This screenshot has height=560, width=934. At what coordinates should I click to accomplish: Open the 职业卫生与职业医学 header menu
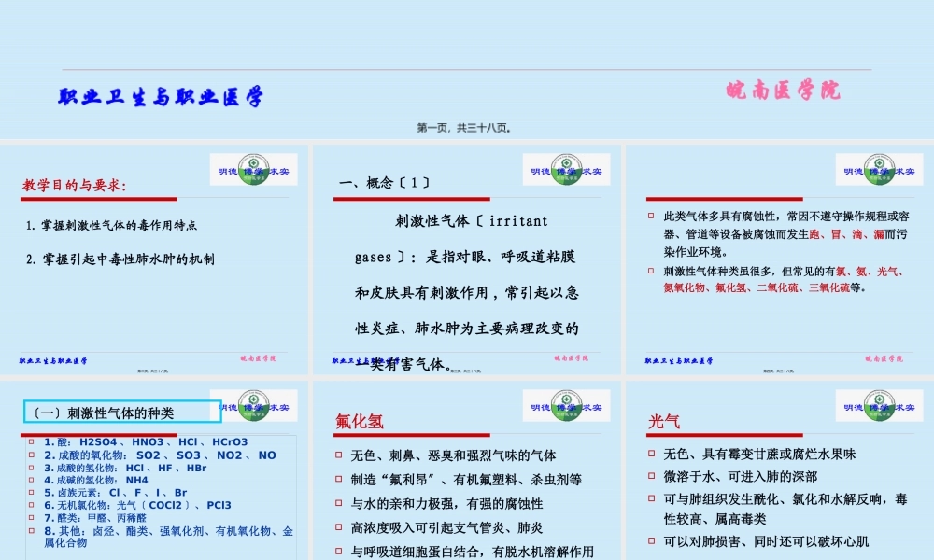161,94
